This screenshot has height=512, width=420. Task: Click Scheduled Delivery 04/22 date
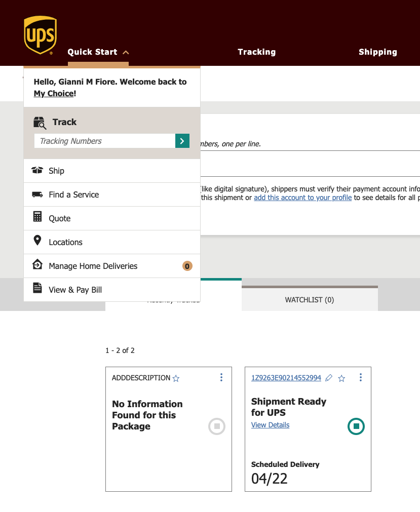[x=269, y=479]
